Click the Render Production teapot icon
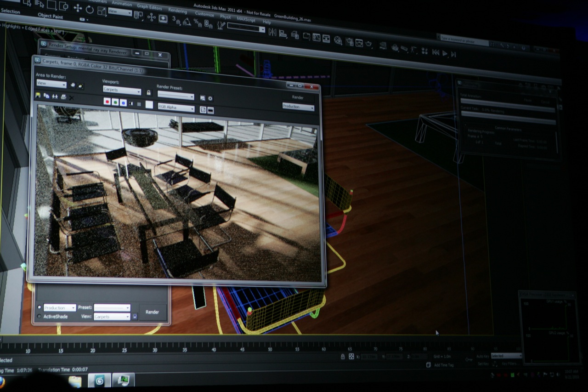588x392 pixels. [368, 44]
